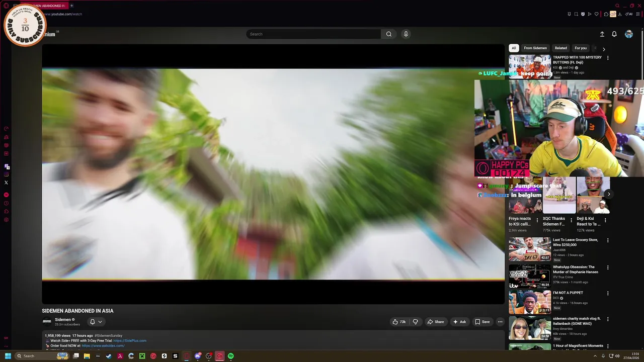The image size is (644, 362).
Task: Click the Sidemen channel avatar
Action: tap(47, 322)
